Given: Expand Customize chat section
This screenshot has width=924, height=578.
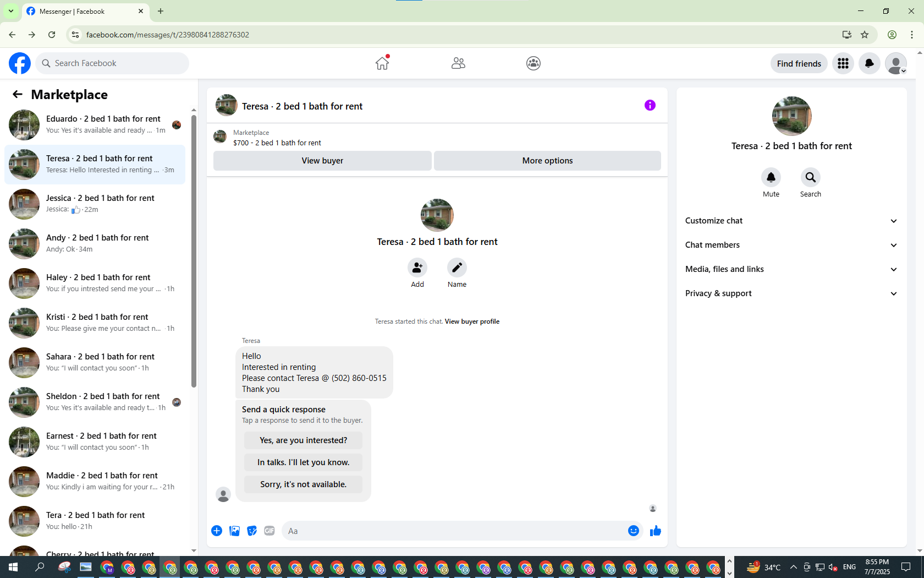Looking at the screenshot, I should pos(791,221).
